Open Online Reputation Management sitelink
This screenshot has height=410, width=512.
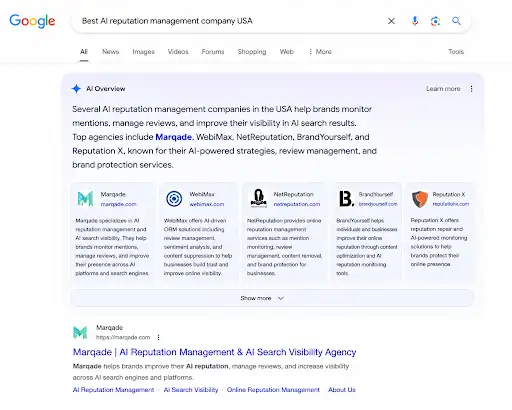click(273, 390)
